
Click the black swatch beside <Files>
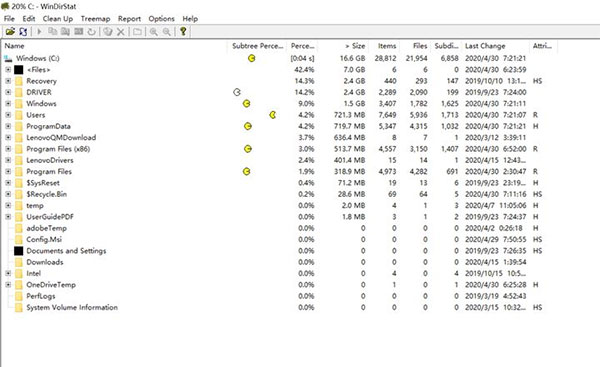pyautogui.click(x=19, y=70)
